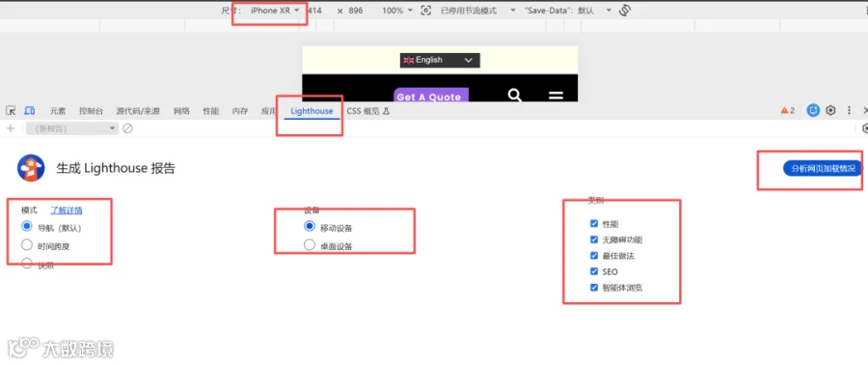The image size is (868, 365).
Task: Click the plus icon to add new report
Action: (x=10, y=128)
